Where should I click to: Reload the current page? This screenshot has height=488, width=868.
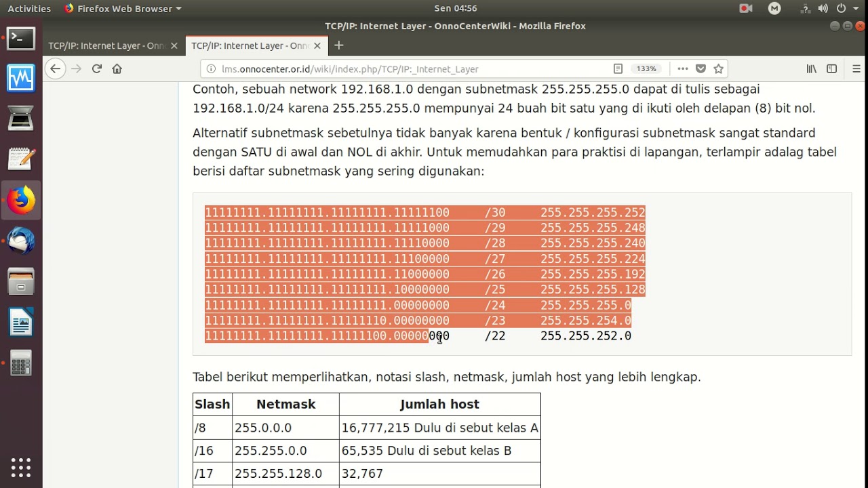pyautogui.click(x=96, y=68)
